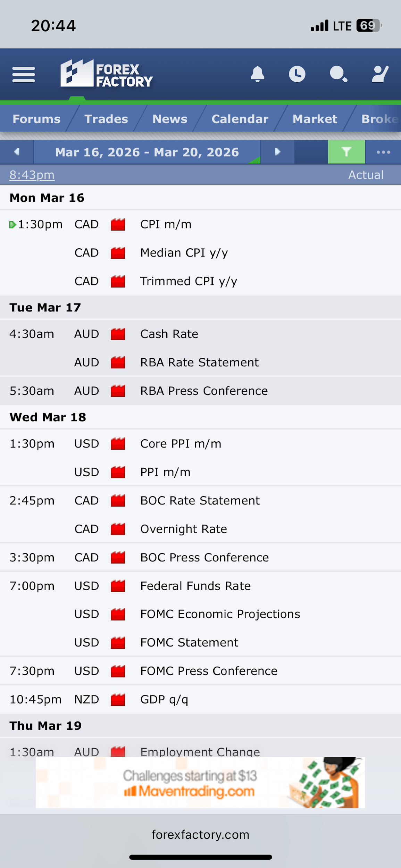Click the 8:43pm time link

pos(32,175)
